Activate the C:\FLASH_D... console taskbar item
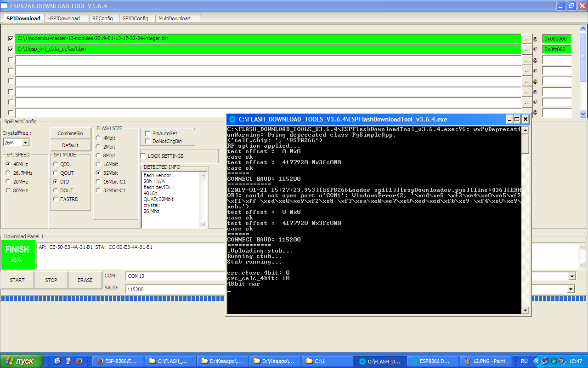The image size is (588, 368). tap(380, 361)
